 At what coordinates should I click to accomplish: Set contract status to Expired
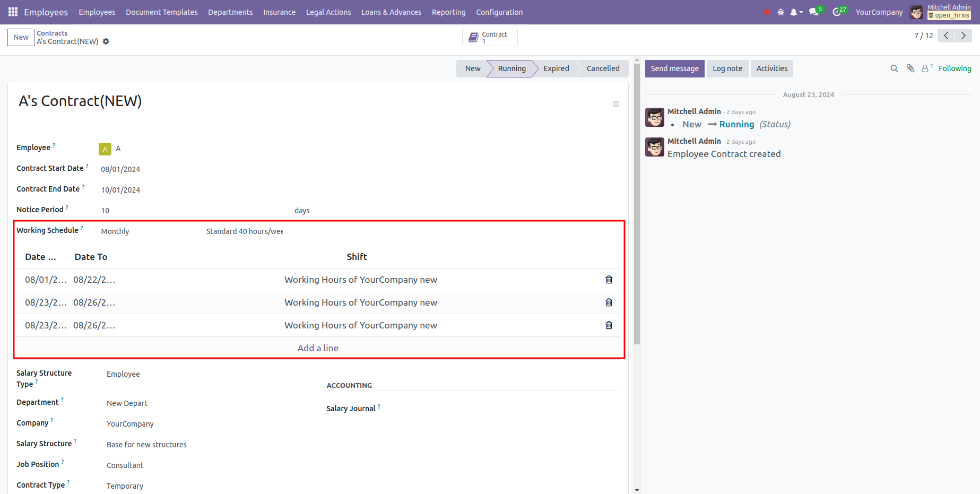pyautogui.click(x=556, y=68)
